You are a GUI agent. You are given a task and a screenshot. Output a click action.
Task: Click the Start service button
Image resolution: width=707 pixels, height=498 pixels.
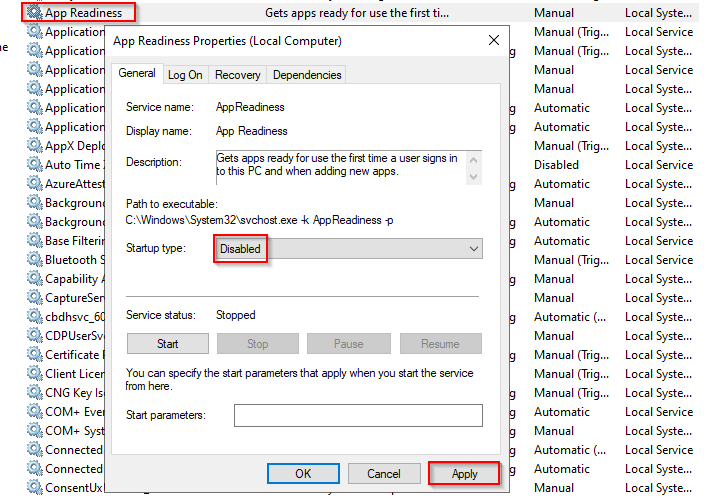click(168, 344)
